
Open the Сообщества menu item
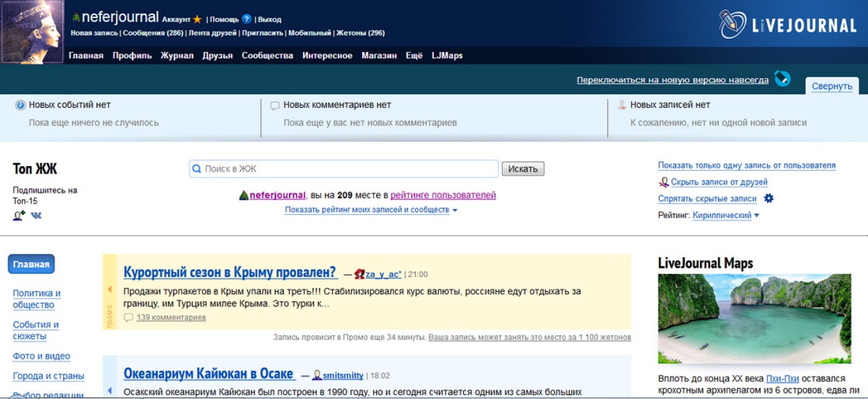(267, 56)
